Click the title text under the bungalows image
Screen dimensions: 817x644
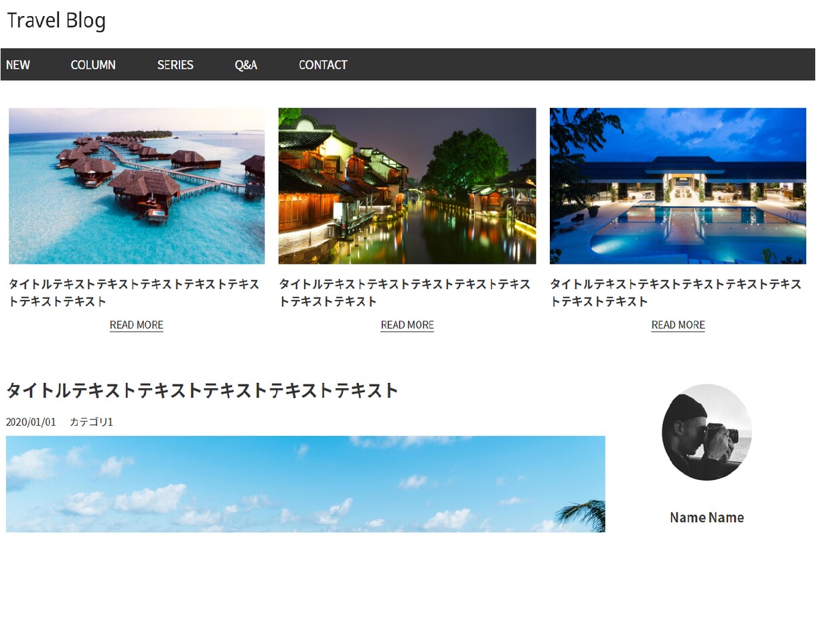coord(134,293)
